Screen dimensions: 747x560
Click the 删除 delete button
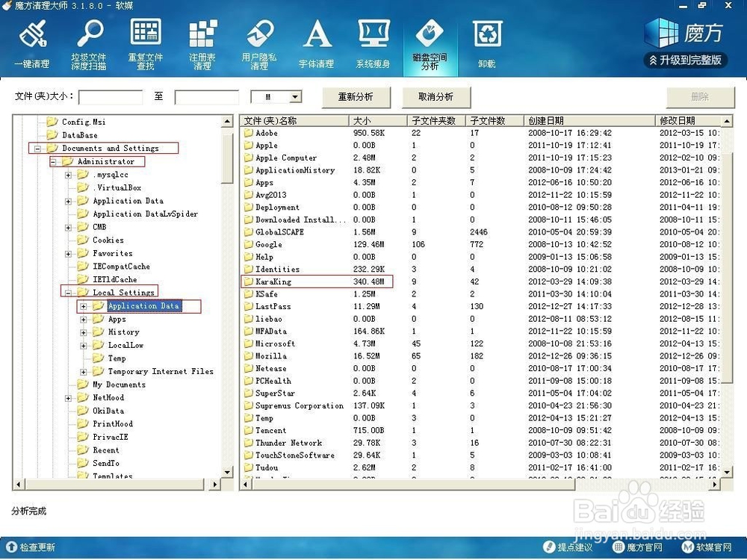(700, 96)
